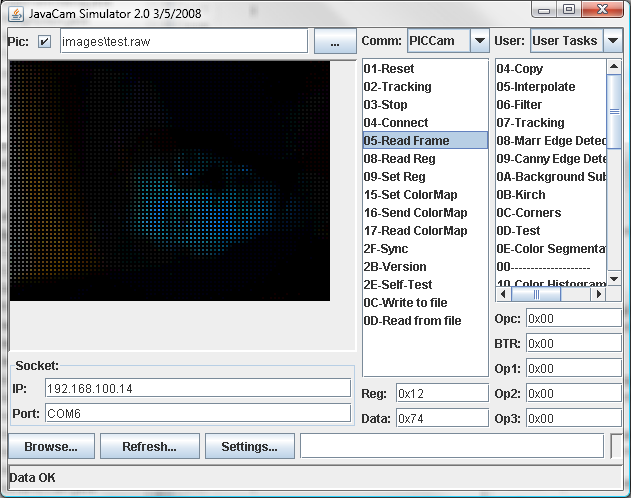Select 08-Marr Edge Detect task
The width and height of the screenshot is (631, 498).
coord(551,140)
